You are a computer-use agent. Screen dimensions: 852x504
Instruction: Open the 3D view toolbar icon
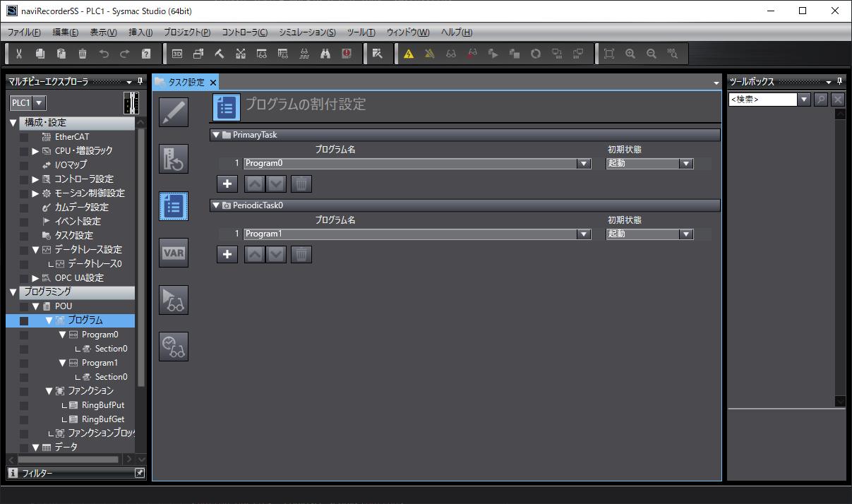(177, 54)
